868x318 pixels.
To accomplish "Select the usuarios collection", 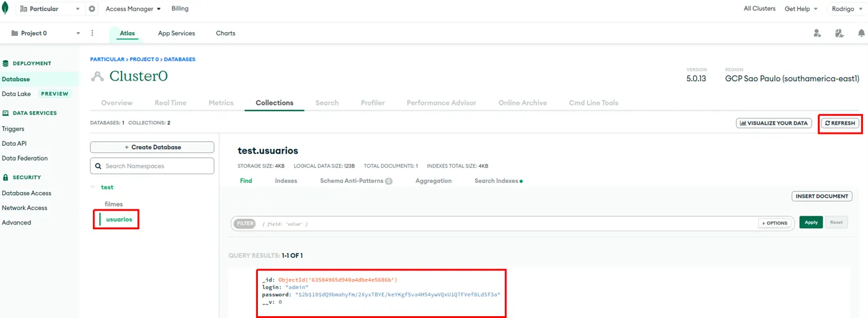I will [x=119, y=219].
